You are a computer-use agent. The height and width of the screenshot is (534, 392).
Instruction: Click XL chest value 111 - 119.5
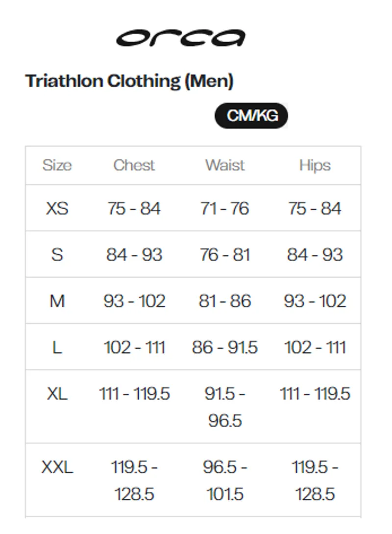[x=134, y=394]
